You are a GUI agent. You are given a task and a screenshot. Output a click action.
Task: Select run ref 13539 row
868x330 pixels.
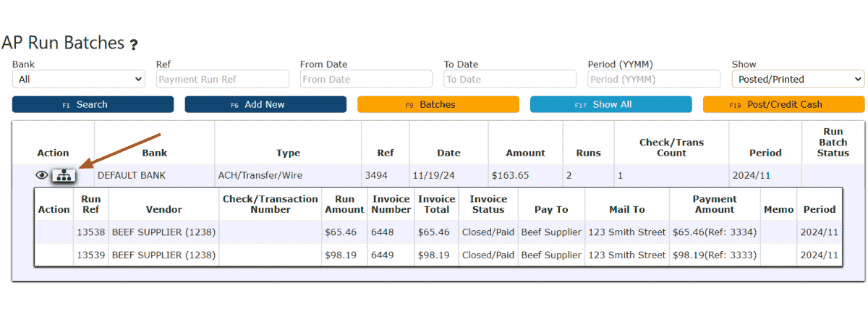click(438, 255)
